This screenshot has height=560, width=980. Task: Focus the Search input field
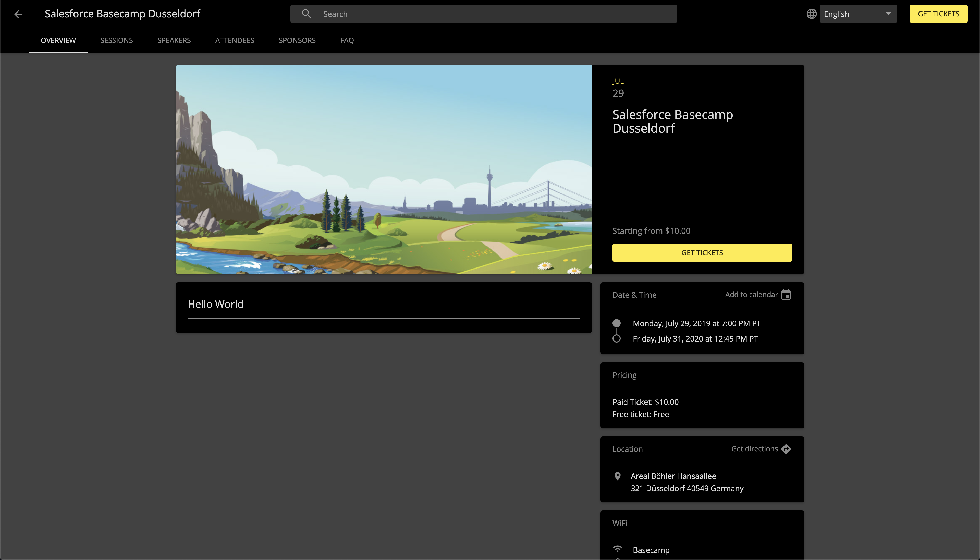[x=483, y=14]
